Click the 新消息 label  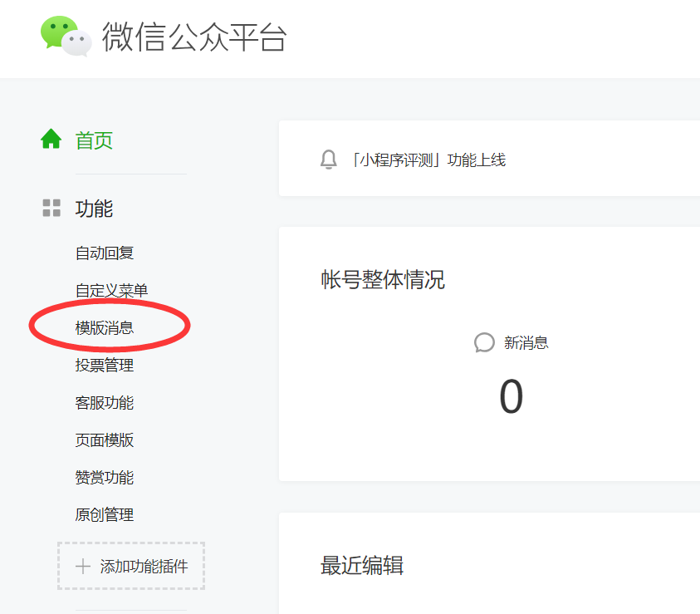point(526,343)
